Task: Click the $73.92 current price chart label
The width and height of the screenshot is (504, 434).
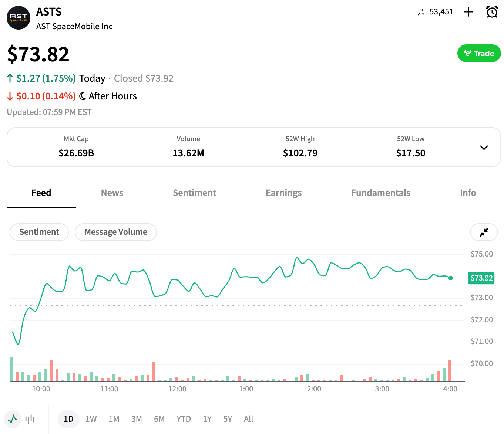Action: tap(481, 278)
